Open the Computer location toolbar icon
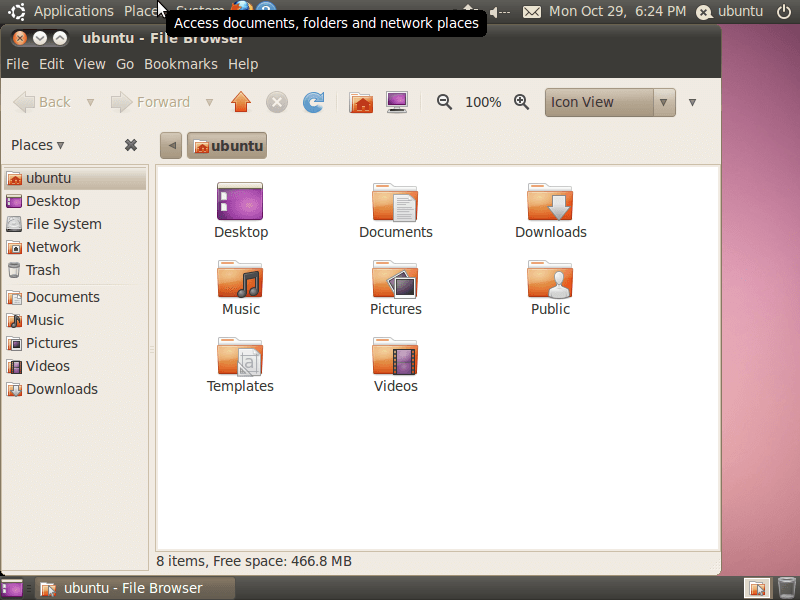This screenshot has width=800, height=600. pyautogui.click(x=397, y=102)
